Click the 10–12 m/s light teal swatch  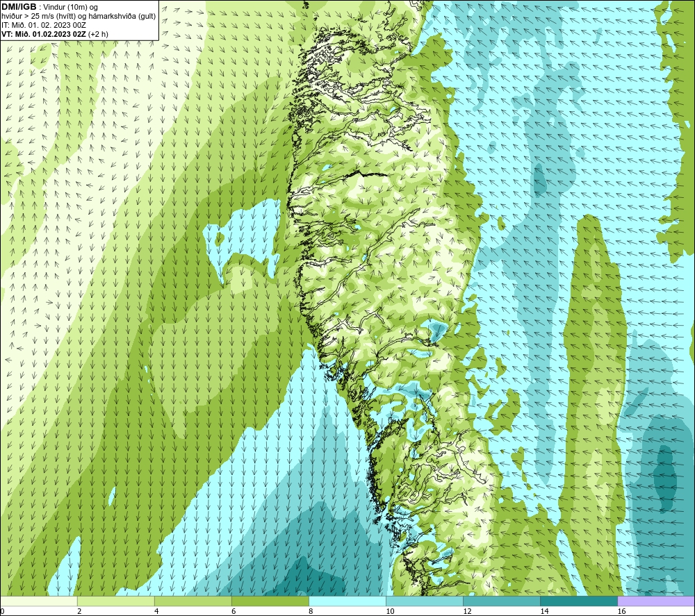(425, 601)
